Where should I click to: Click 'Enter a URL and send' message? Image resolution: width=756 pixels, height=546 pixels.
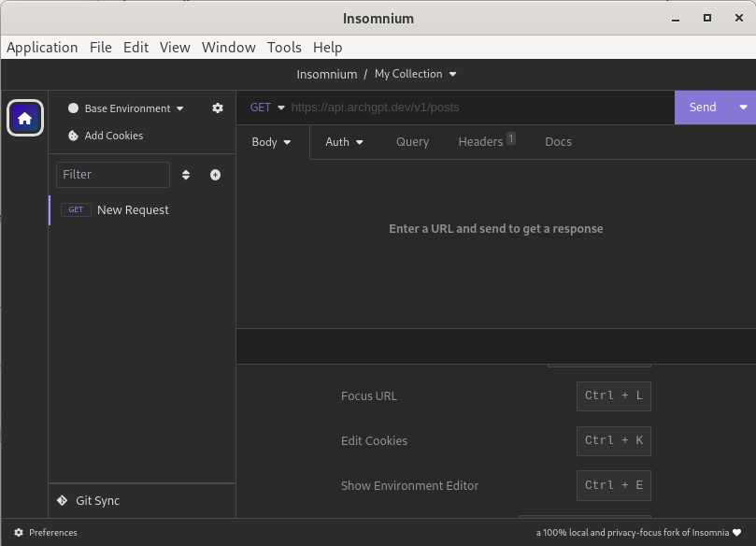tap(496, 229)
